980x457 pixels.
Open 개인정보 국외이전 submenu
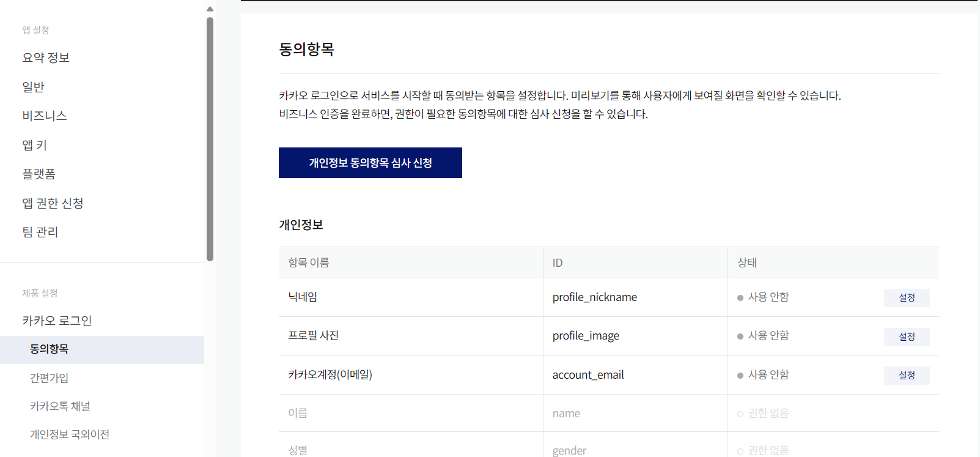[70, 434]
